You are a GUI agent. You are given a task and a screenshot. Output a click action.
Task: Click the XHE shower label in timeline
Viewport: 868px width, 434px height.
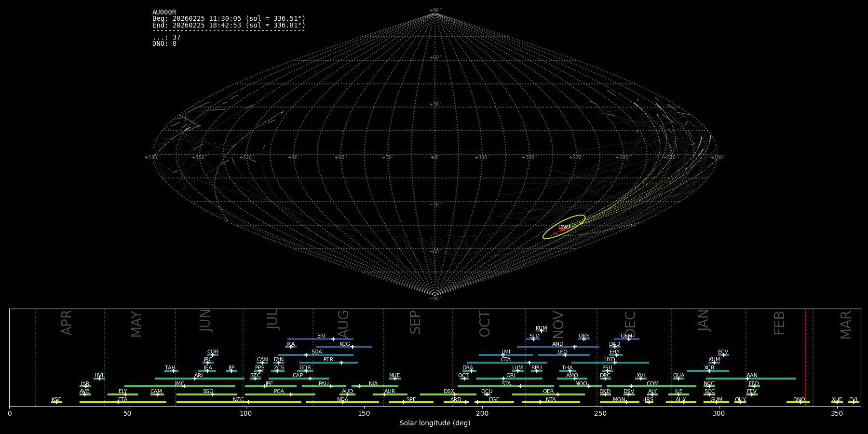pyautogui.click(x=837, y=400)
